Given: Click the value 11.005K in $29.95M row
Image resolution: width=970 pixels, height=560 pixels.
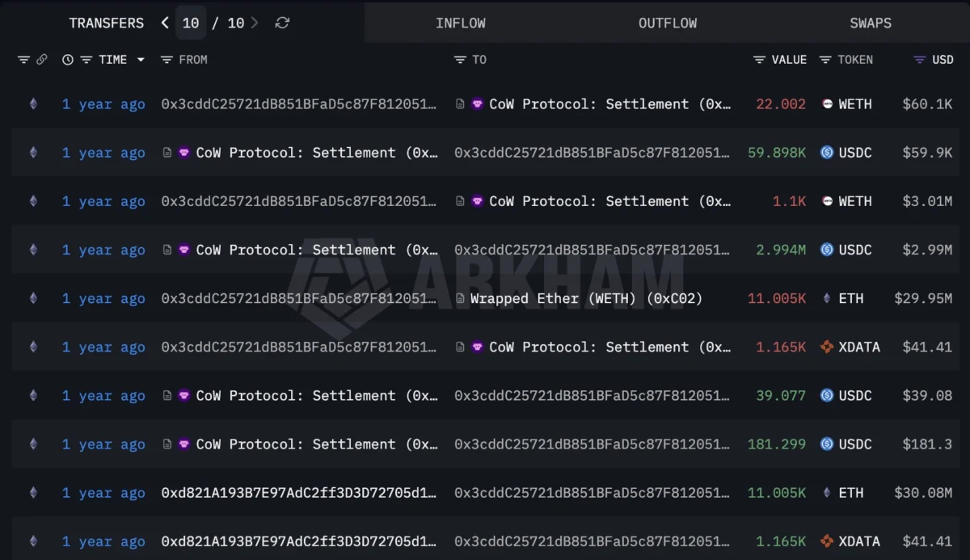Looking at the screenshot, I should 777,298.
